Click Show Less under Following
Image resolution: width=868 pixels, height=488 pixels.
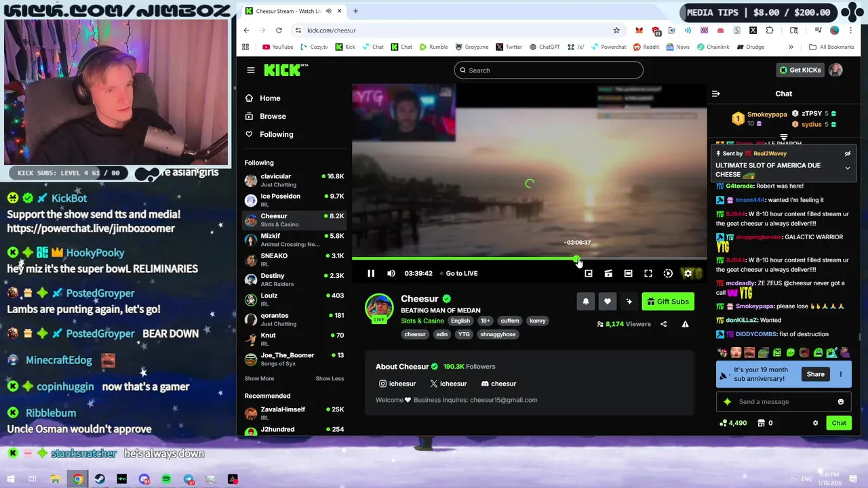pos(330,379)
